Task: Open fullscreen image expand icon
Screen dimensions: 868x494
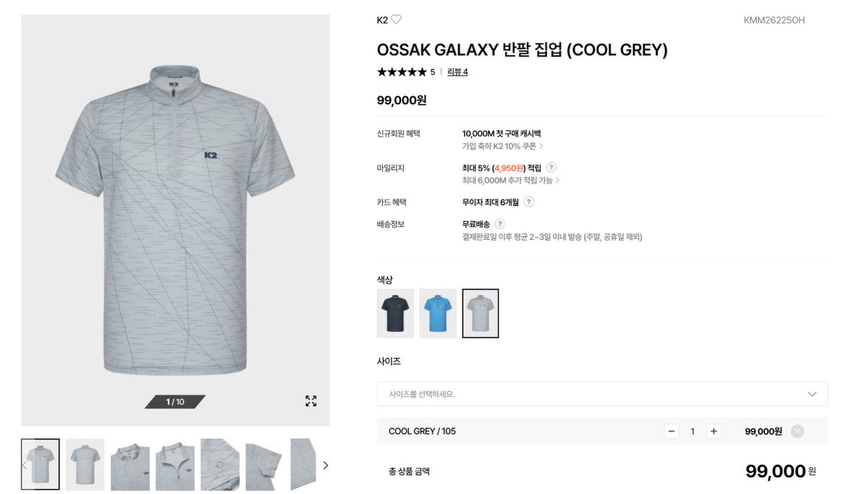Action: [x=311, y=401]
